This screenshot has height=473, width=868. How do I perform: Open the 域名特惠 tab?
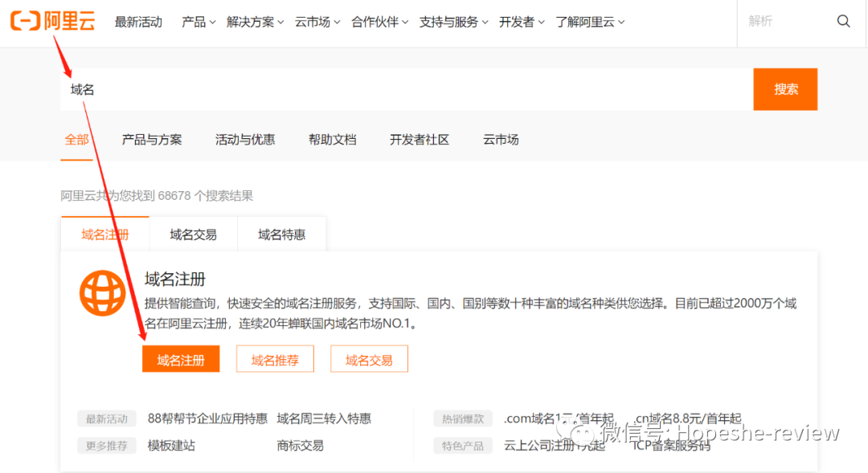(281, 234)
